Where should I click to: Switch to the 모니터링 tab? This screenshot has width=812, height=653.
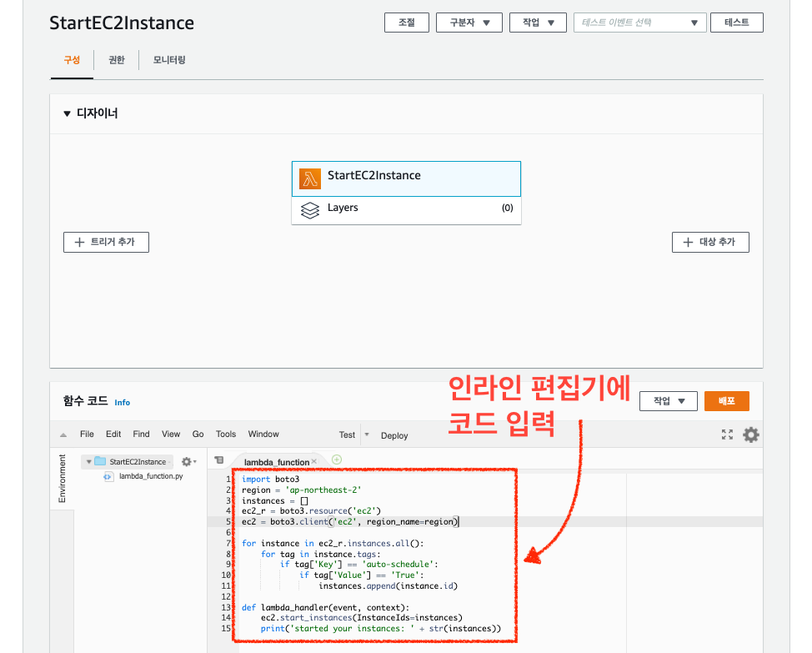pyautogui.click(x=169, y=60)
